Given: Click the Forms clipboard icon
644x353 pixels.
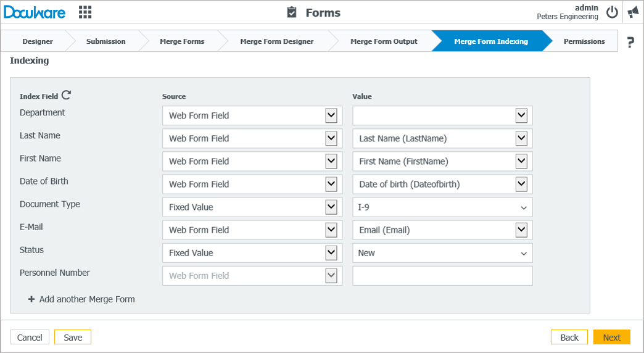Looking at the screenshot, I should 292,12.
